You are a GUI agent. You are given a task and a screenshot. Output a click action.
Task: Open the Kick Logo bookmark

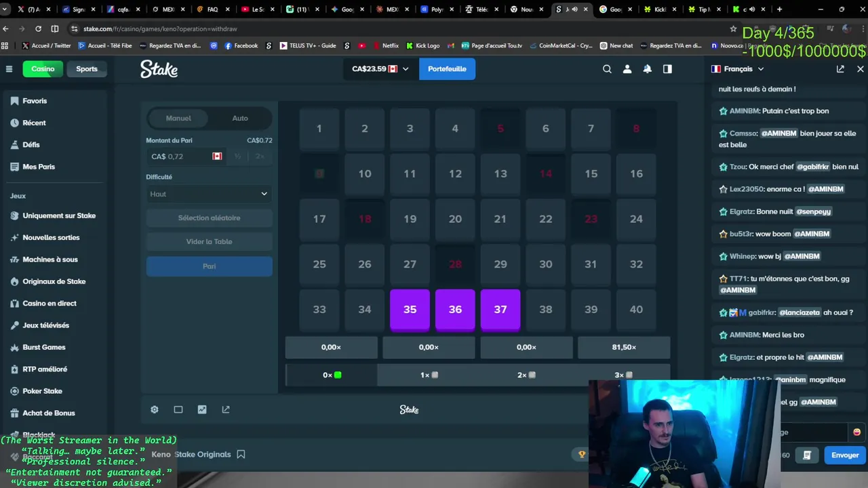point(422,45)
